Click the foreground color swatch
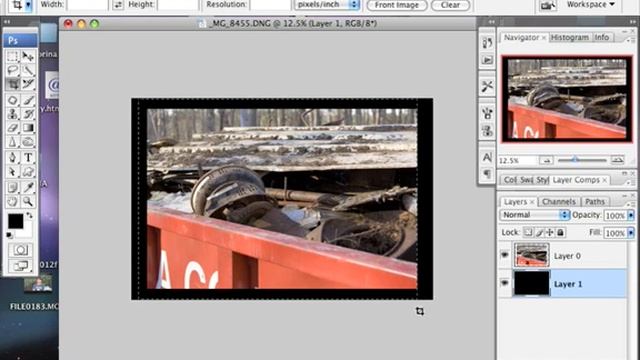This screenshot has height=360, width=640. coord(16,221)
